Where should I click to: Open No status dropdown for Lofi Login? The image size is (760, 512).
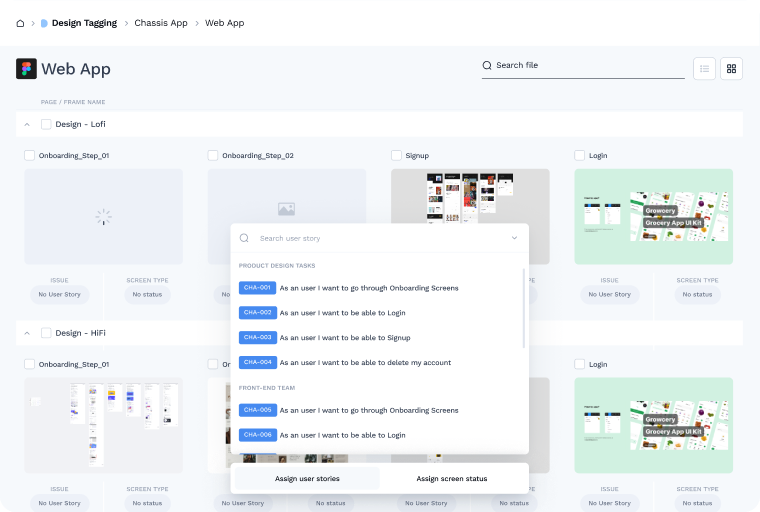tap(697, 295)
